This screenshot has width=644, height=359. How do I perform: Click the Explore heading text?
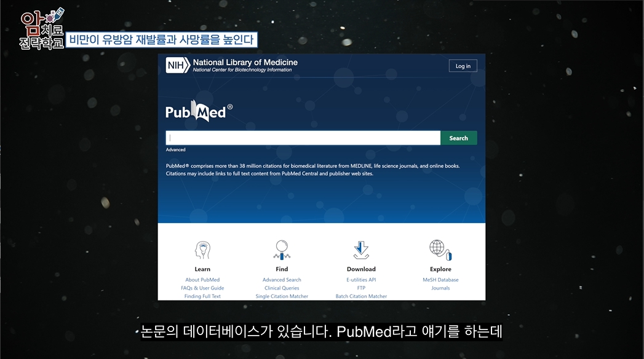[x=440, y=269]
